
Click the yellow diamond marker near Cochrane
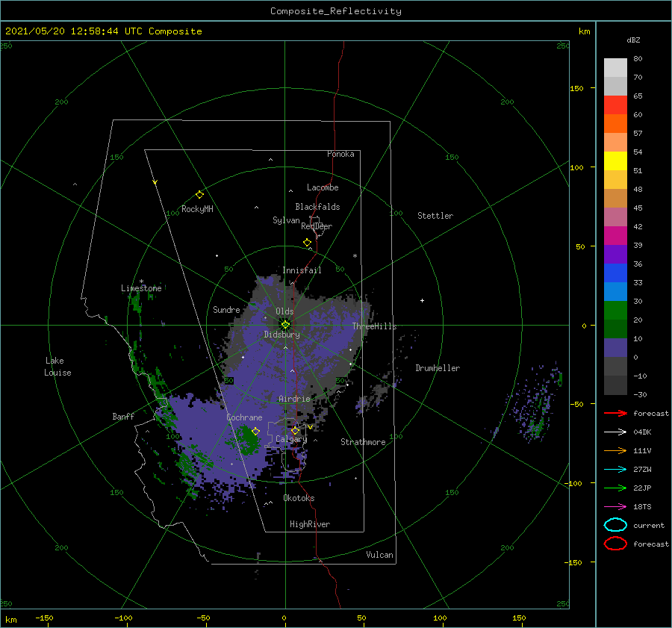[256, 431]
